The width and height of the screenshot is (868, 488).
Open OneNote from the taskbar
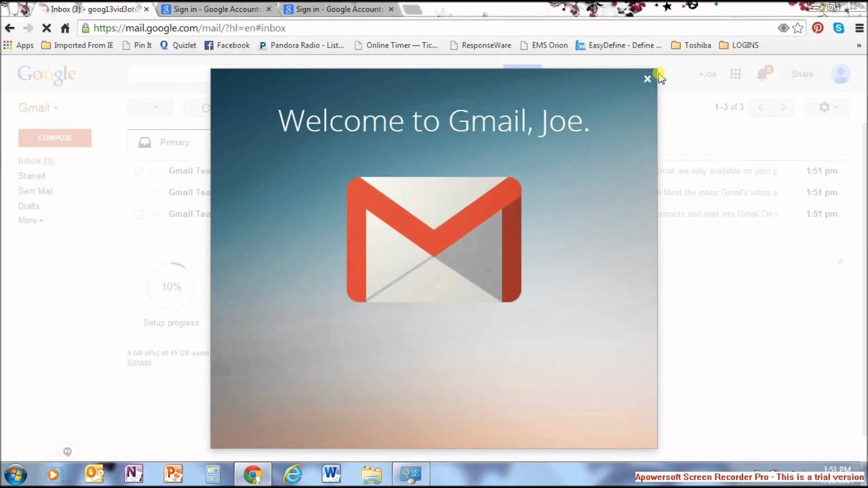tap(134, 474)
